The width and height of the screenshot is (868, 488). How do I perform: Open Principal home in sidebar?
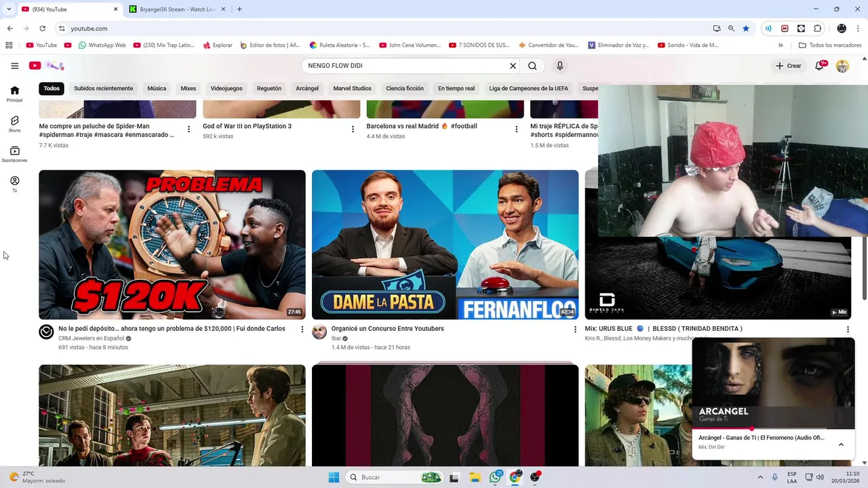click(14, 94)
